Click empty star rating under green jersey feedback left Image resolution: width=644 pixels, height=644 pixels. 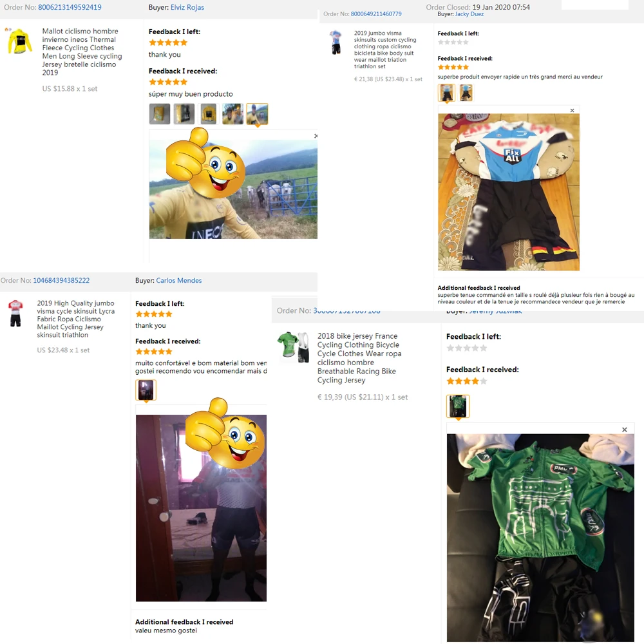click(x=466, y=348)
